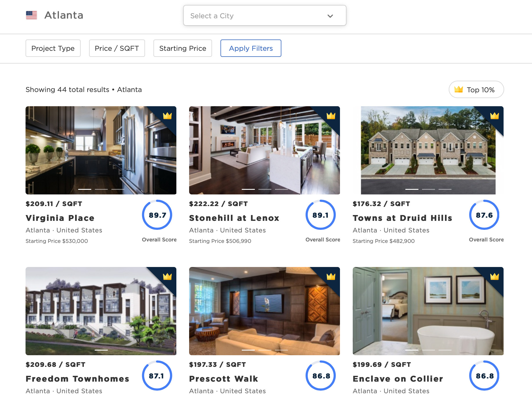The height and width of the screenshot is (397, 532).
Task: Click the US flag icon next to Atlanta
Action: pos(31,15)
